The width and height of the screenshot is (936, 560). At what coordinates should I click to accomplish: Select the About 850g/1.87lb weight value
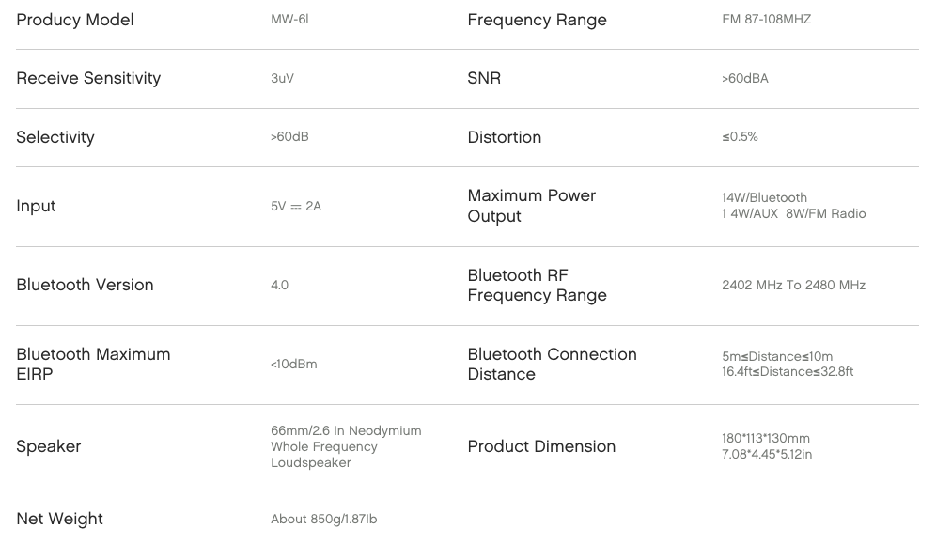pos(323,519)
